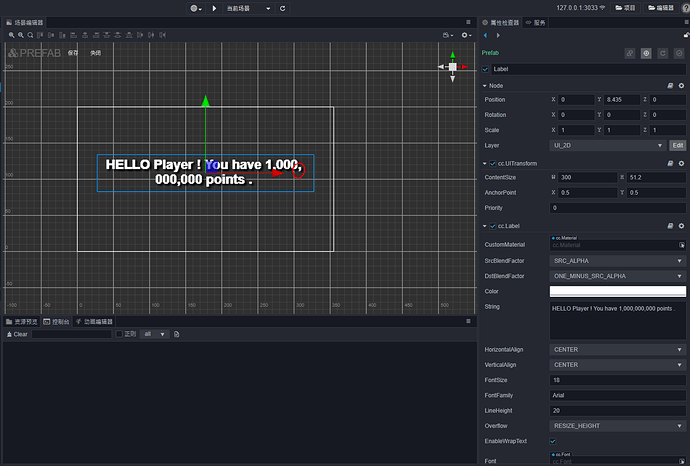Open the 编辑器 editor folder button
The width and height of the screenshot is (690, 466).
661,8
